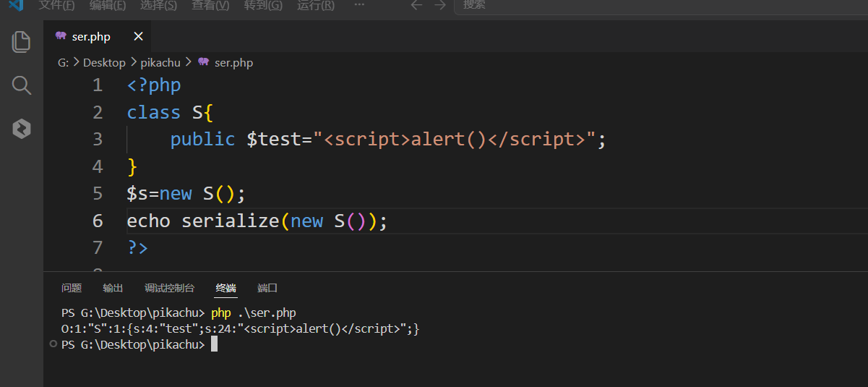Click line number 2 in gutter

[x=98, y=112]
